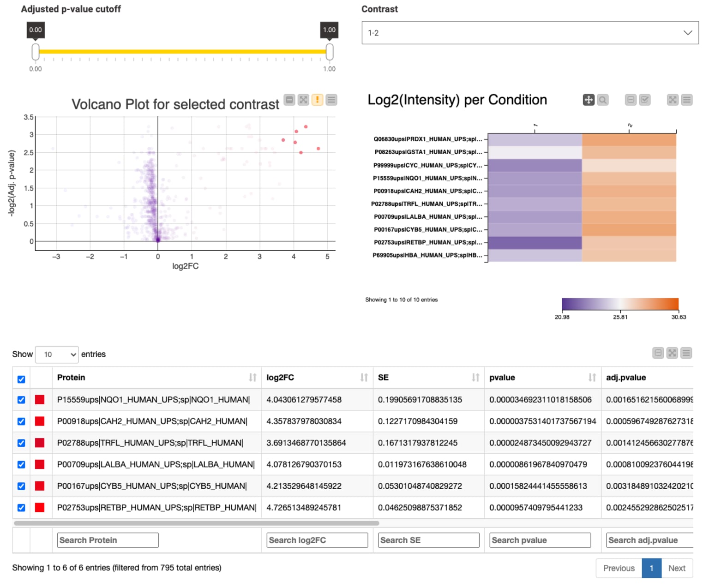Uncheck the LALBA_HUMAN row checkbox
The height and width of the screenshot is (588, 709).
tap(21, 465)
